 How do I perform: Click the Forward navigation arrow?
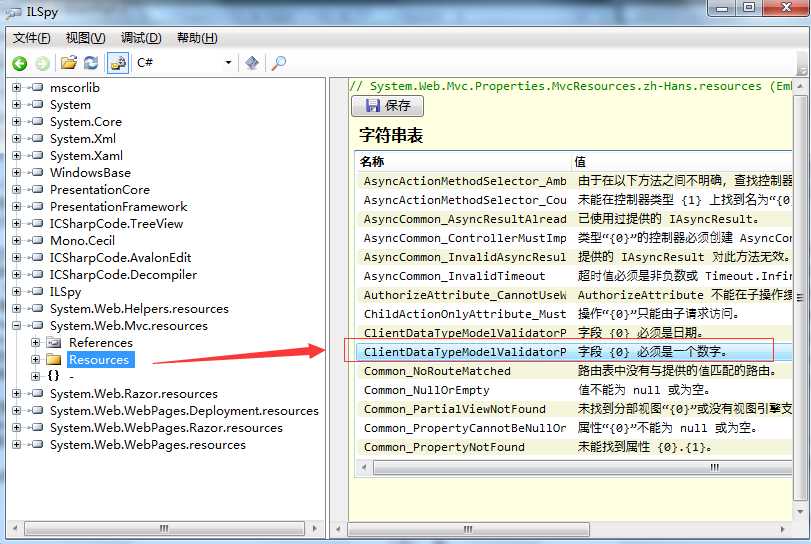pos(42,63)
